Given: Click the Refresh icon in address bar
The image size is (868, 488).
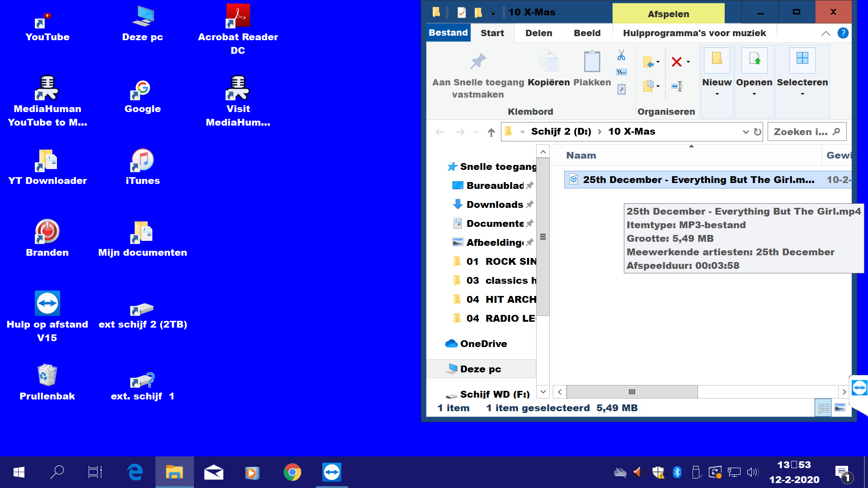Looking at the screenshot, I should point(758,132).
